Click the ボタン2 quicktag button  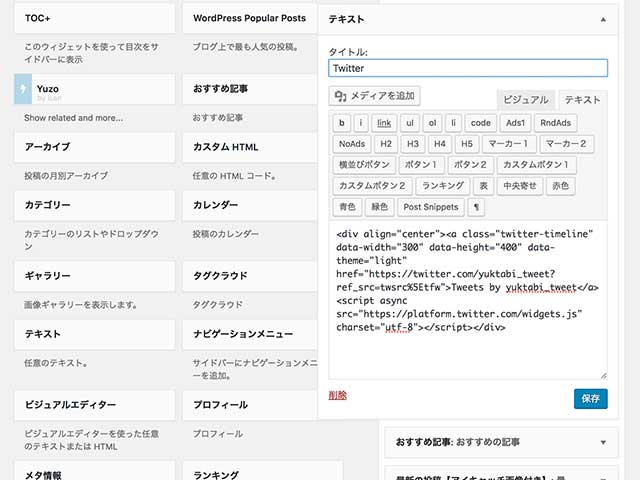coord(471,164)
